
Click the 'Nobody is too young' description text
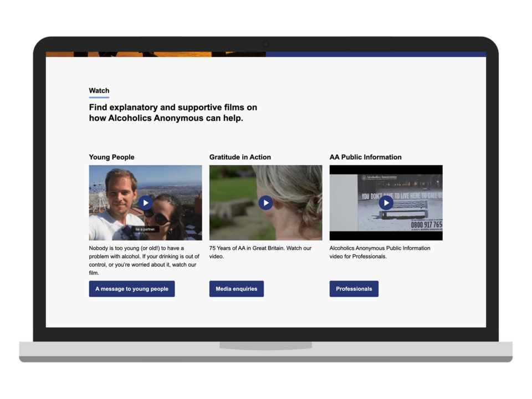(144, 260)
